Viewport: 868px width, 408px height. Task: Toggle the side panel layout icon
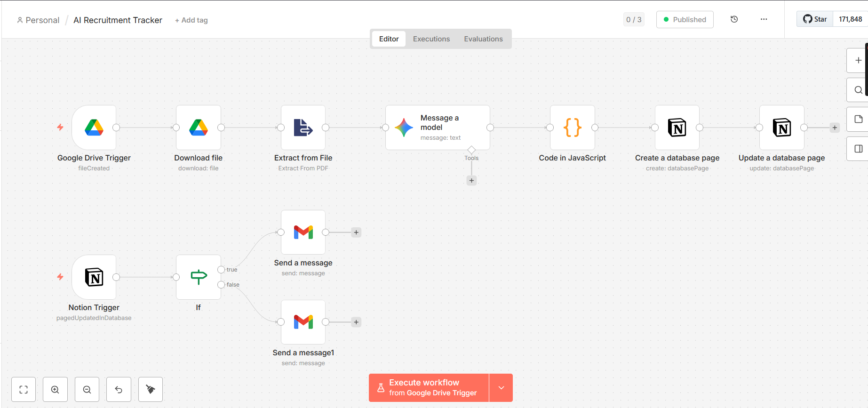[x=858, y=149]
